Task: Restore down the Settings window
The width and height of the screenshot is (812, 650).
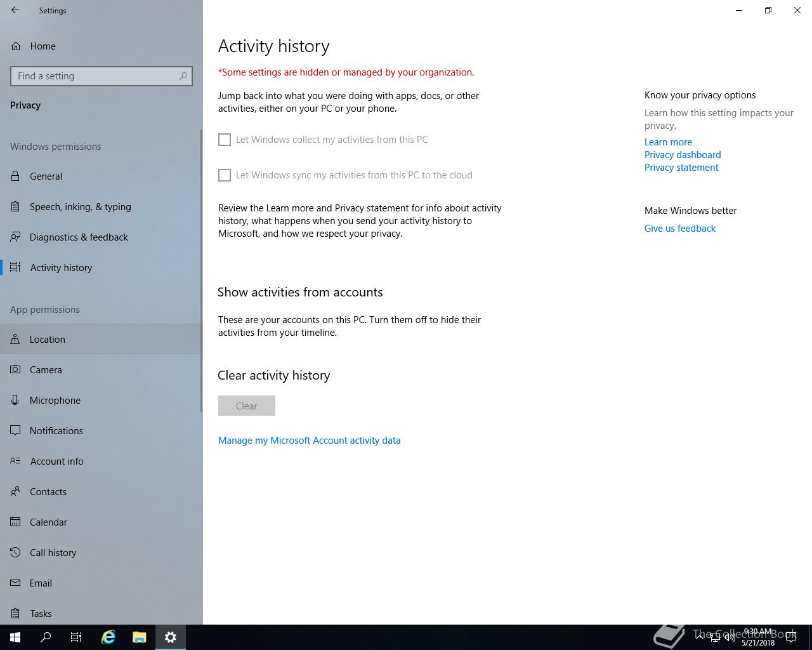Action: point(768,10)
